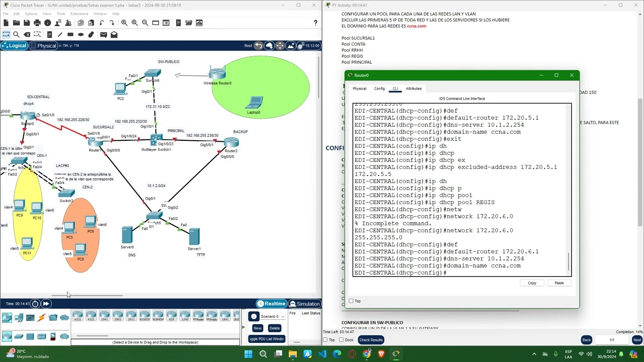Click the Router2 BACKUP device on canvas
Viewport: 644px width, 362px height.
231,142
